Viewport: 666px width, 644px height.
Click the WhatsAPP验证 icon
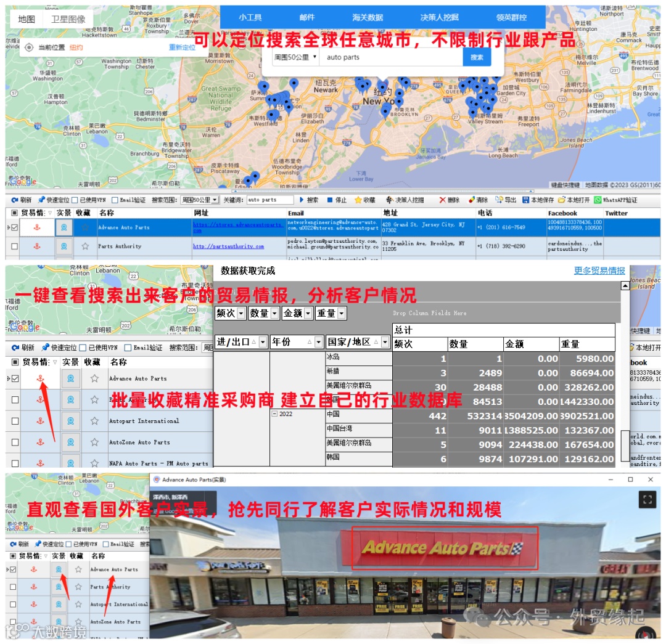(x=598, y=200)
